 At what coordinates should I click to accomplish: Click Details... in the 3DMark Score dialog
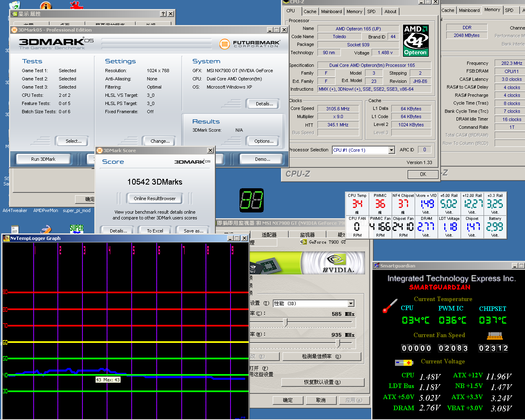[x=119, y=231]
